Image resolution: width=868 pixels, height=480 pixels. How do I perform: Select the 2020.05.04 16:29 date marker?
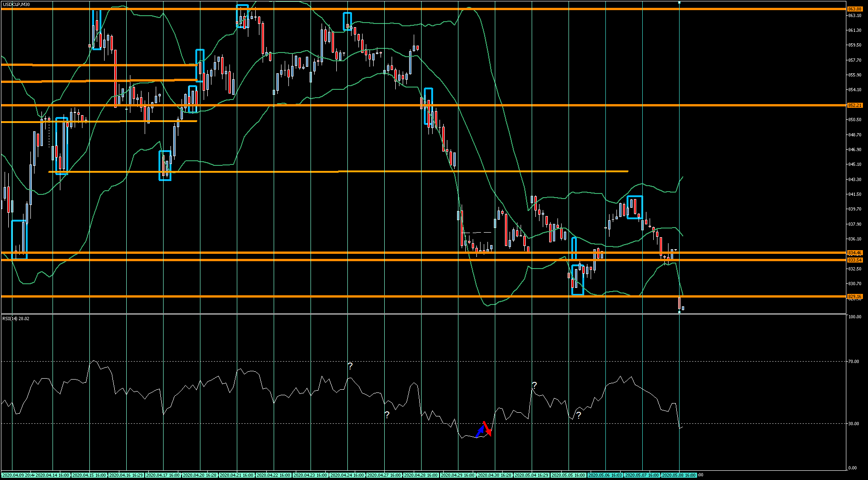(532, 475)
